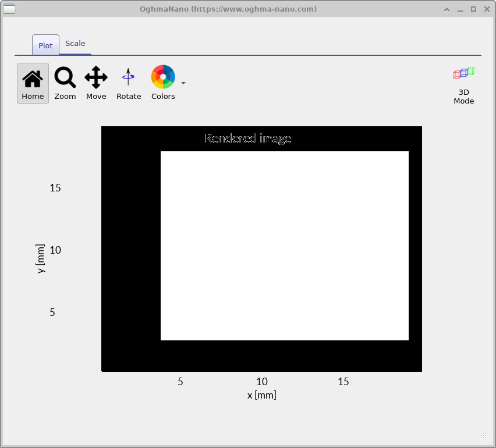Open the Colors color wheel tool
Image resolution: width=496 pixels, height=448 pixels.
point(163,83)
